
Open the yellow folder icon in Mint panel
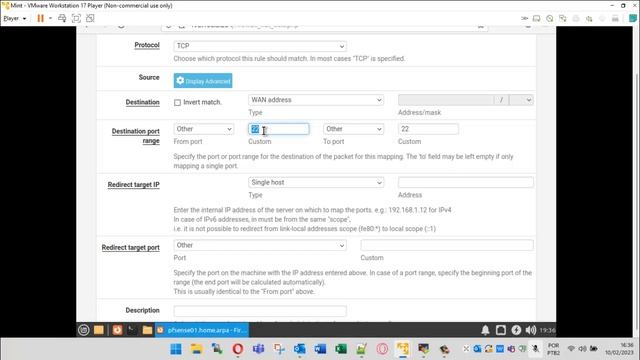click(x=99, y=330)
